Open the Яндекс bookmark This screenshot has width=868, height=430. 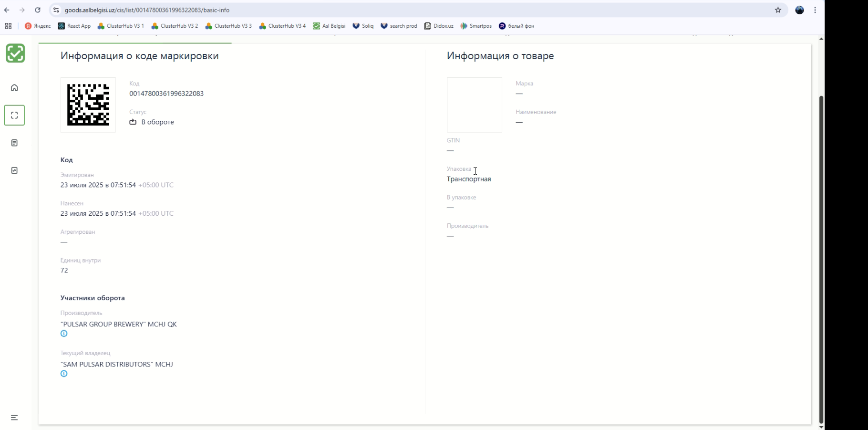point(38,26)
